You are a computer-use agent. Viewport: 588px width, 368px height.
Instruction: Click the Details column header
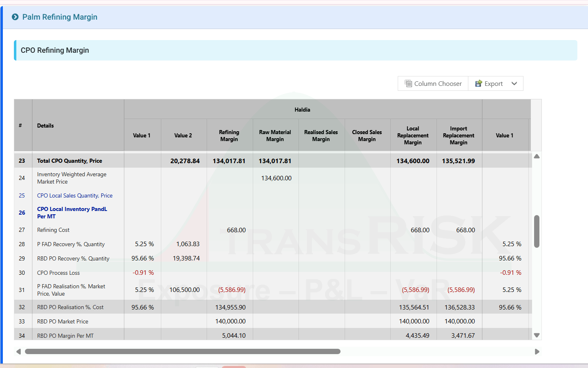[78, 126]
